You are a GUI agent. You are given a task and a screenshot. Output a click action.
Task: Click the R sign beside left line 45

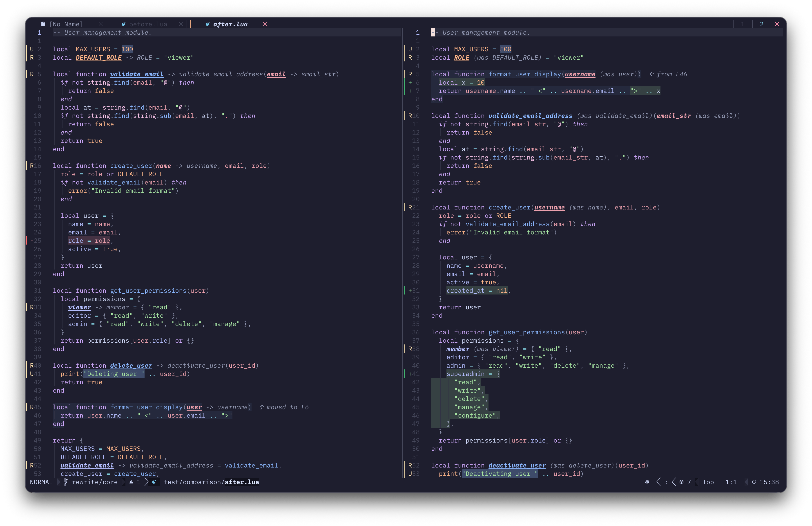tap(32, 407)
